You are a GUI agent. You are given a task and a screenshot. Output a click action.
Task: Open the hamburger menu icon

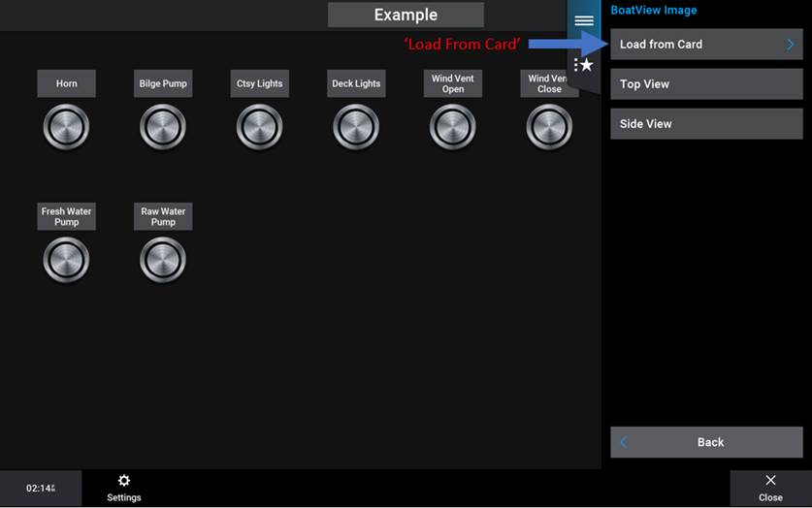click(x=583, y=20)
